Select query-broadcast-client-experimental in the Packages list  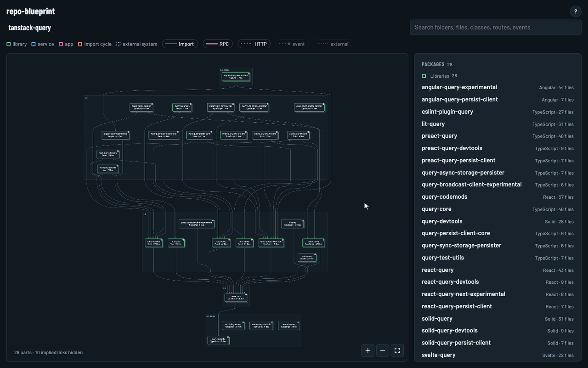[x=498, y=184]
